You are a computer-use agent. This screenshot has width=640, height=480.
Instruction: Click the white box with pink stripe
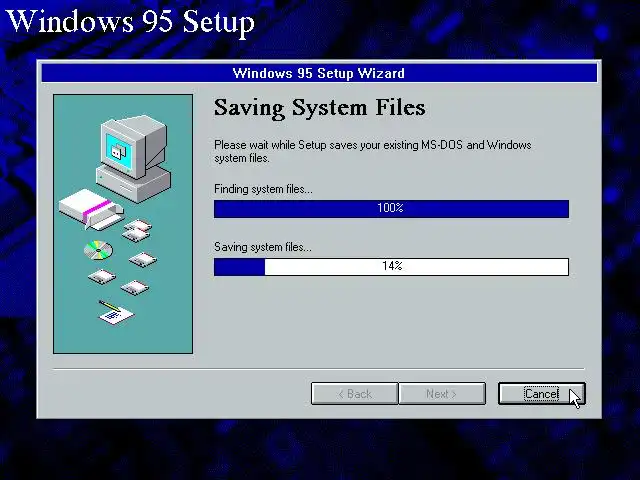[x=91, y=209]
